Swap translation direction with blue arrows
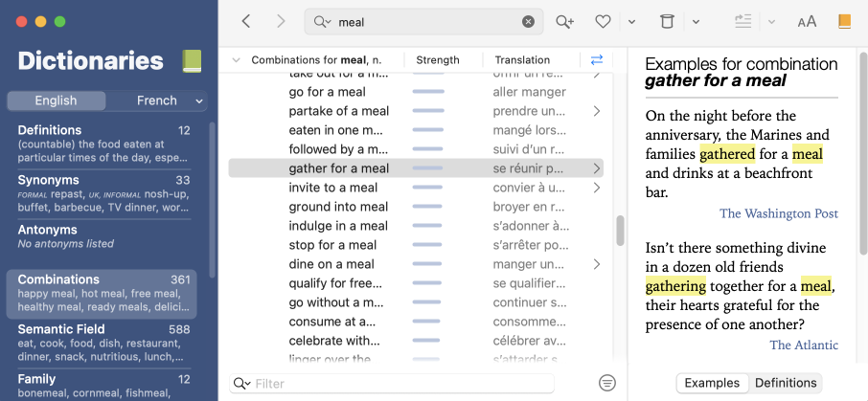The image size is (868, 401). point(597,60)
